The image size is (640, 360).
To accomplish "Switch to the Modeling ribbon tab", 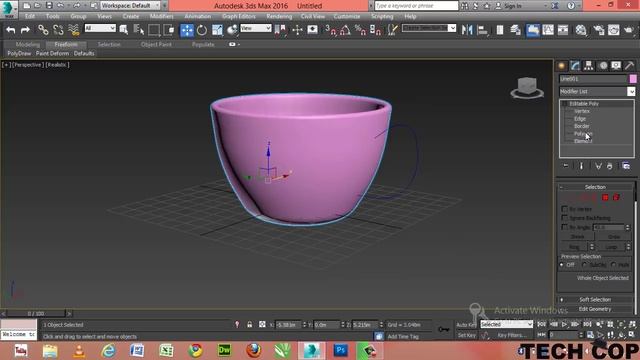I will tap(28, 44).
